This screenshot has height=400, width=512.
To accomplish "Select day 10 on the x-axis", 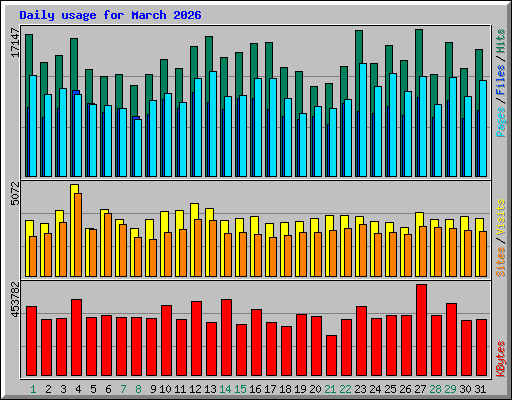I will [165, 389].
